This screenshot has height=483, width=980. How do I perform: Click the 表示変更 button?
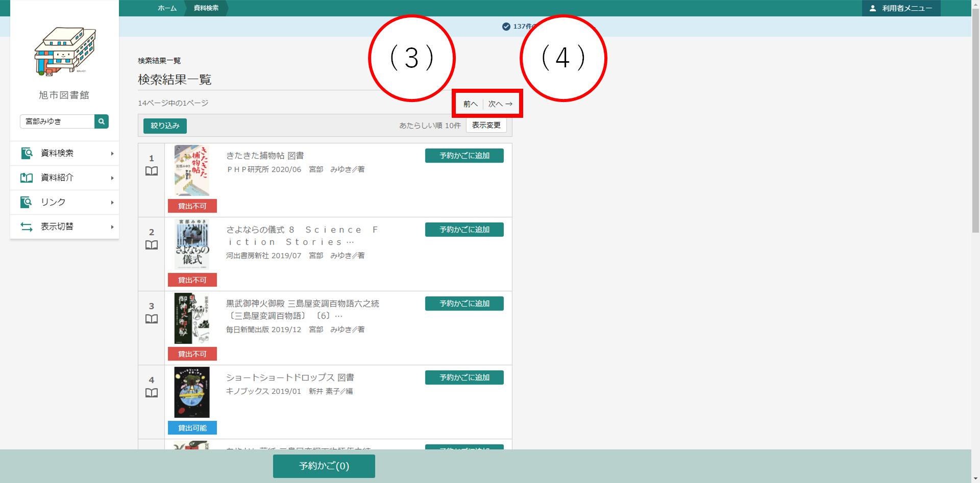pyautogui.click(x=486, y=125)
